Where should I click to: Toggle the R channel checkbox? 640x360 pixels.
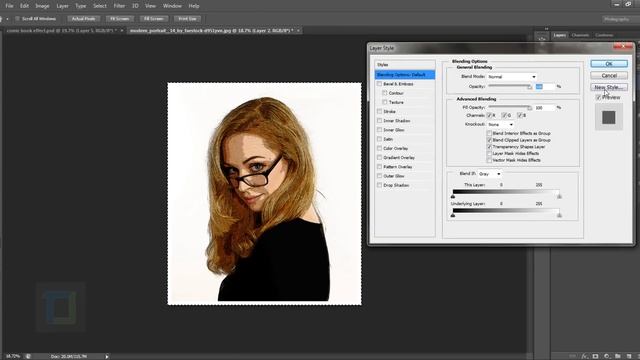pos(489,116)
